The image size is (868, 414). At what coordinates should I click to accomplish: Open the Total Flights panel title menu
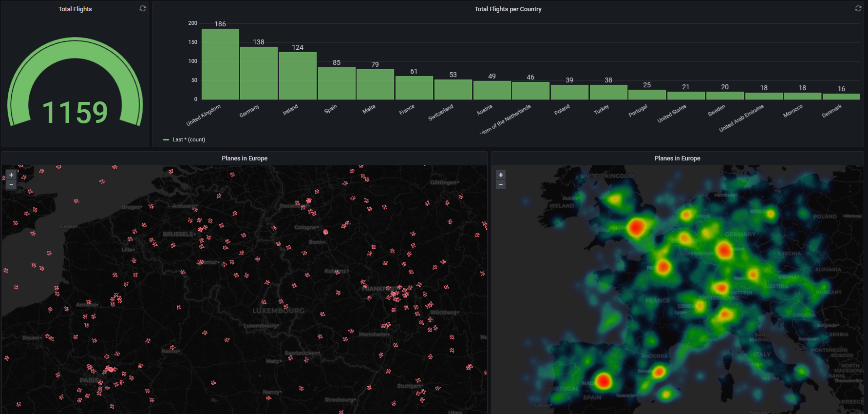(x=75, y=9)
